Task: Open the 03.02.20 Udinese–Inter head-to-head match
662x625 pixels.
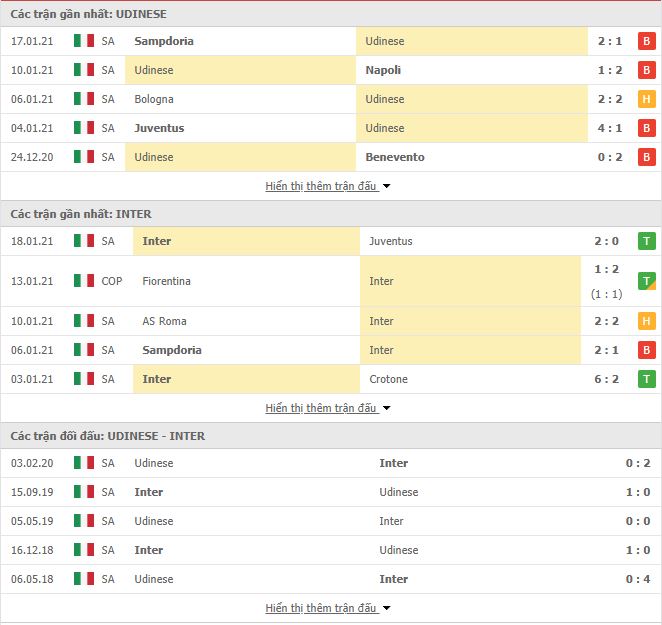Action: click(x=331, y=463)
